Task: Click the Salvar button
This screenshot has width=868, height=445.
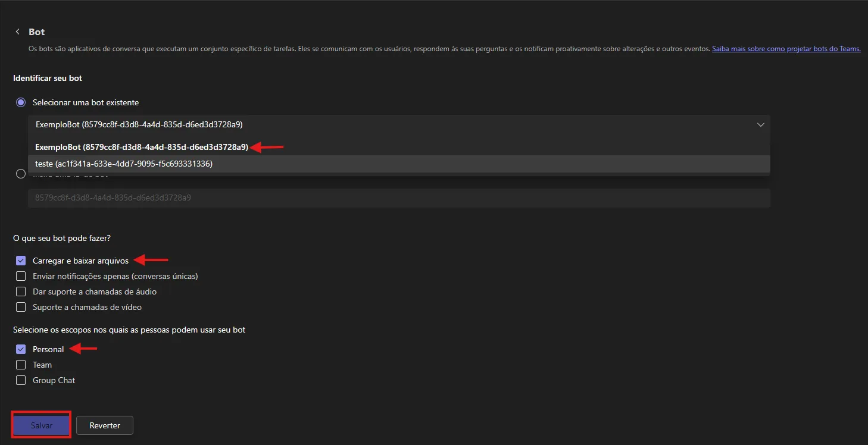Action: [x=42, y=425]
